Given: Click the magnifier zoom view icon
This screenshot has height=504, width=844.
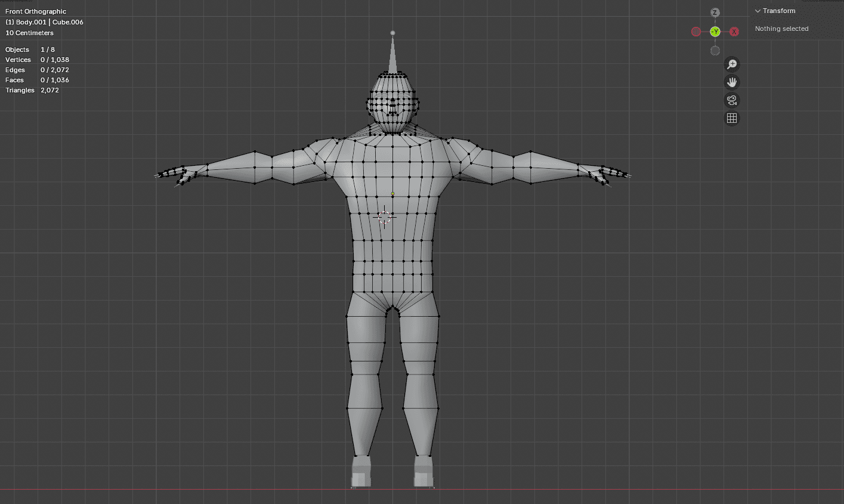Looking at the screenshot, I should [732, 64].
